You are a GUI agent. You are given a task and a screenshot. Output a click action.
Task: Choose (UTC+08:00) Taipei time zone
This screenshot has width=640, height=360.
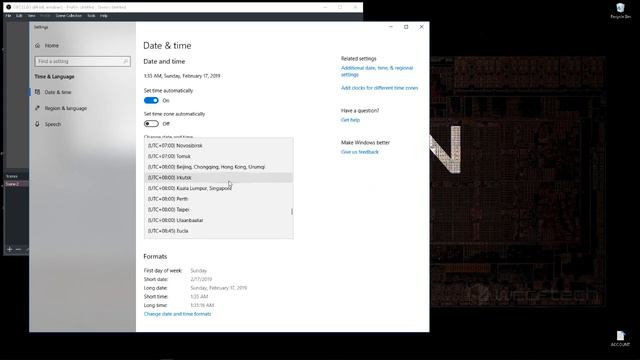218,209
